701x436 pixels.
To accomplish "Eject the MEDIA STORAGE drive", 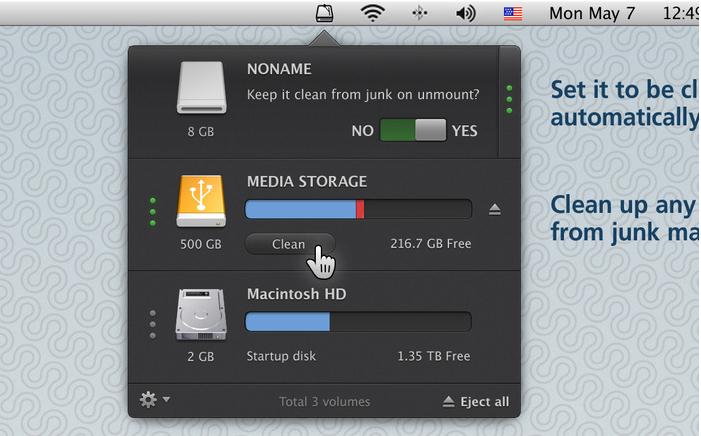I will 494,209.
